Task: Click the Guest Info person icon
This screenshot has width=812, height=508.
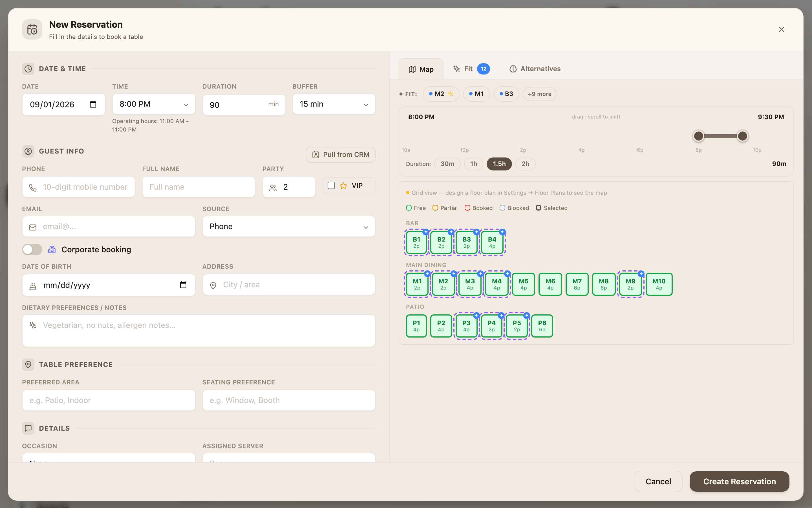Action: click(28, 151)
